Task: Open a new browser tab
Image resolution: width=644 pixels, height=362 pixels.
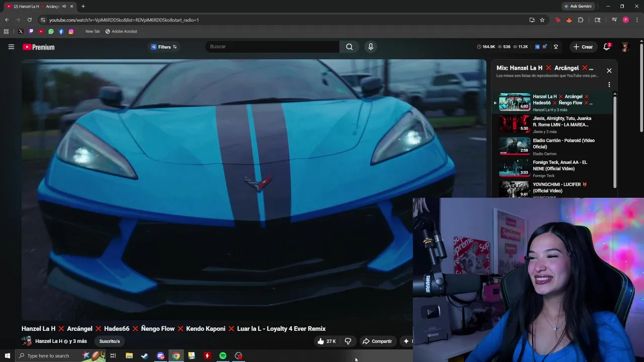Action: click(x=83, y=7)
